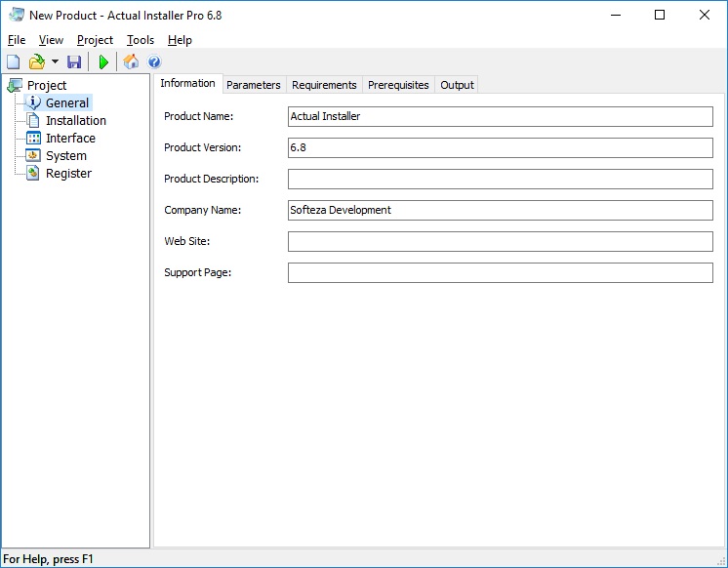Click the Register icon in the tree
This screenshot has width=728, height=568.
(33, 174)
